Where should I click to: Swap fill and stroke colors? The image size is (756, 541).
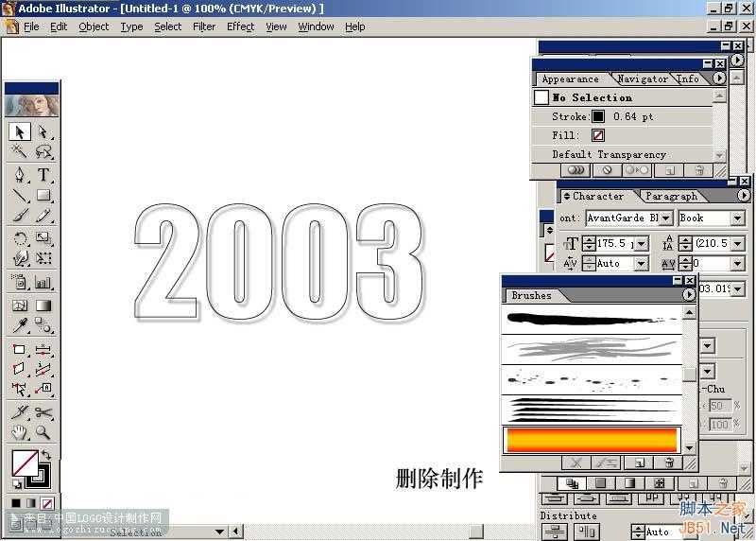(x=46, y=455)
